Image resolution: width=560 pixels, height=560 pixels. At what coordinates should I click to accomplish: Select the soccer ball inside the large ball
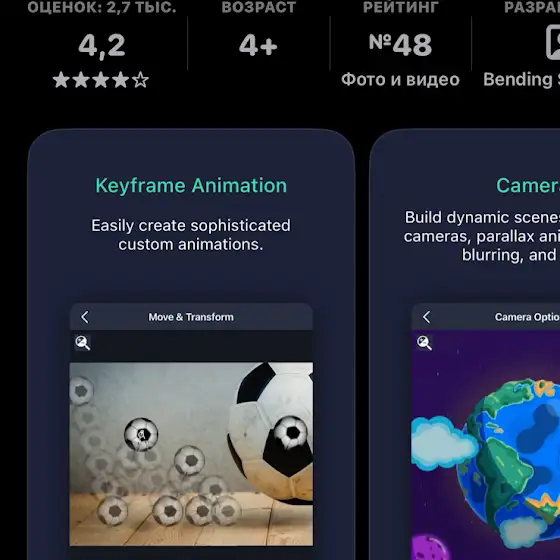(290, 432)
